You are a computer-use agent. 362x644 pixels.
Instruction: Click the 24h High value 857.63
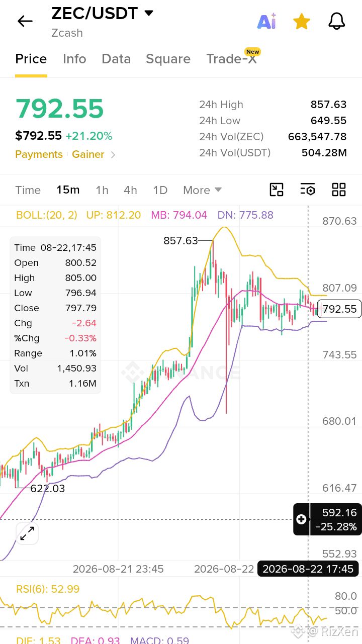tap(328, 105)
